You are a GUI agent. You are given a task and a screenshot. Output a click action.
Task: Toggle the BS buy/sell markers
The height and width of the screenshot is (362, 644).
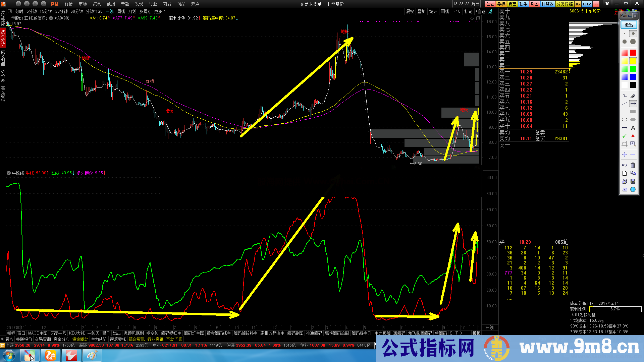click(x=578, y=4)
